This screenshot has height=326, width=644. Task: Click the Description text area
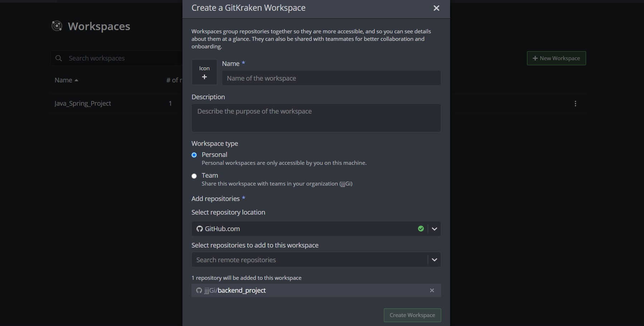316,118
